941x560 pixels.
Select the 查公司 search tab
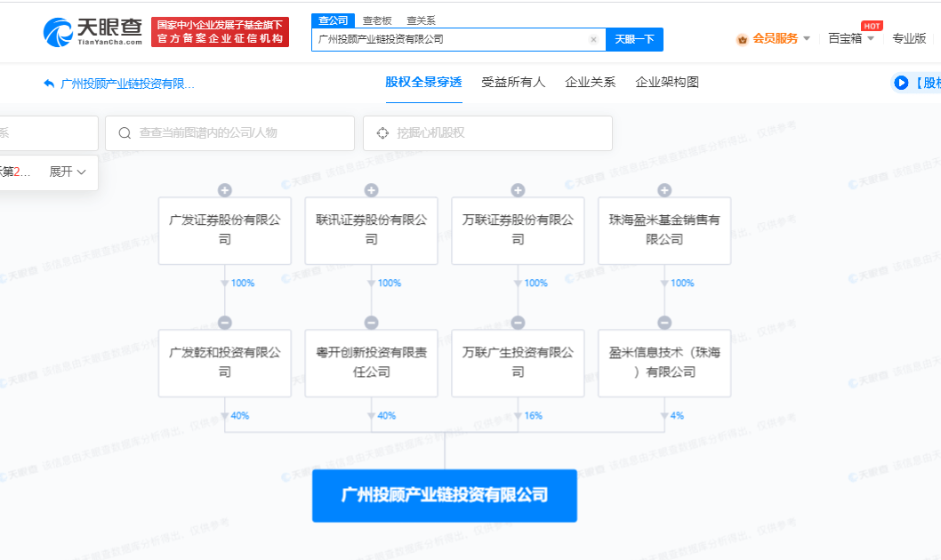click(x=333, y=20)
